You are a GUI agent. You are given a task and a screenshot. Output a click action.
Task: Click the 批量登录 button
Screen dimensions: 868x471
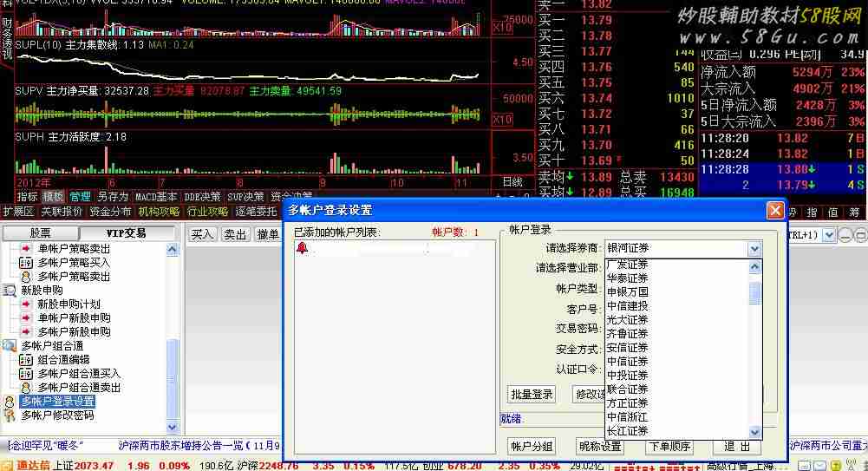click(532, 394)
